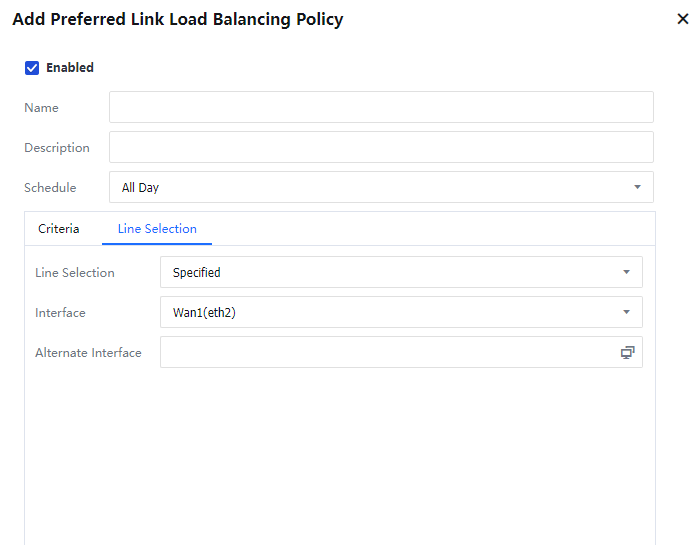The image size is (696, 545).
Task: Open the Line Selection dropdown arrow
Action: pos(626,272)
